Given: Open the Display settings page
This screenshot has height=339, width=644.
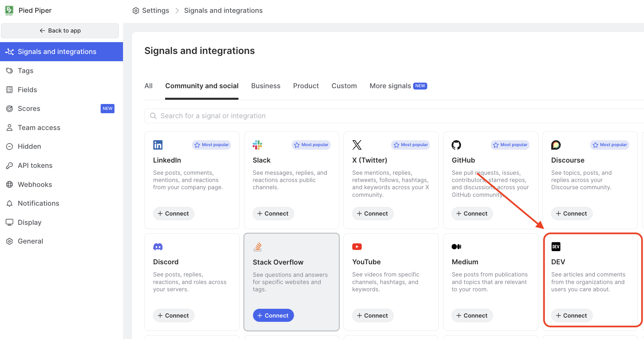Looking at the screenshot, I should pos(62,222).
